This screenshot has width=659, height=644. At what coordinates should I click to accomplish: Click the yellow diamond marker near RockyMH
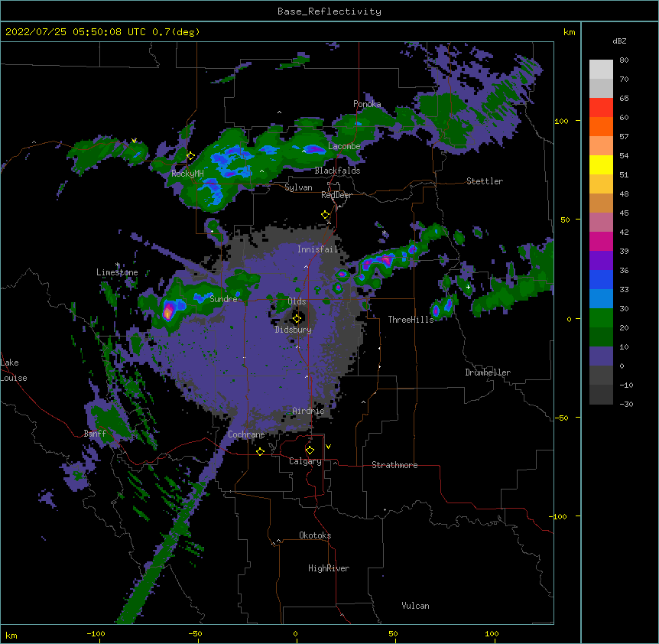(190, 156)
